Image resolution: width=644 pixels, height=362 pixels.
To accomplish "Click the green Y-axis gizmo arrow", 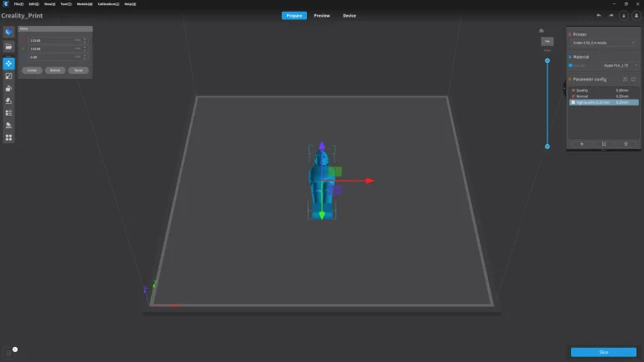I will click(x=322, y=215).
